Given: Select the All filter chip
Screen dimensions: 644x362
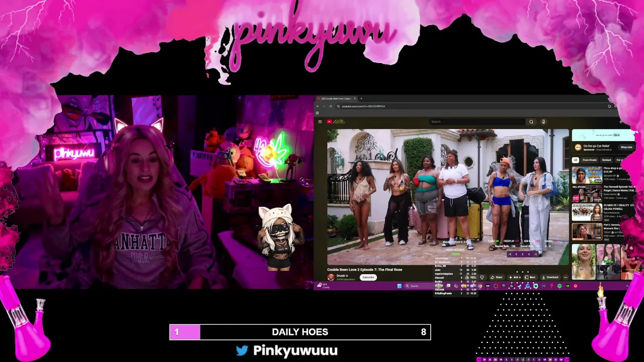Looking at the screenshot, I should 576,160.
